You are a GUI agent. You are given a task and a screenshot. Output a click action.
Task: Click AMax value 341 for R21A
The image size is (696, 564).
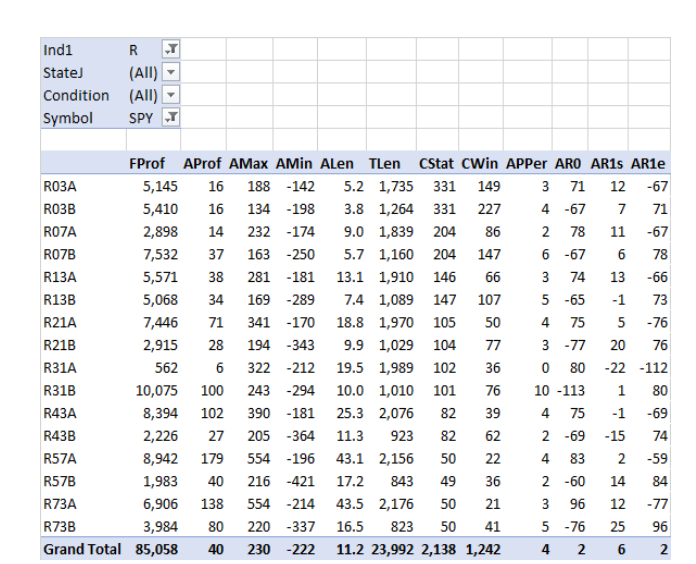pyautogui.click(x=259, y=323)
